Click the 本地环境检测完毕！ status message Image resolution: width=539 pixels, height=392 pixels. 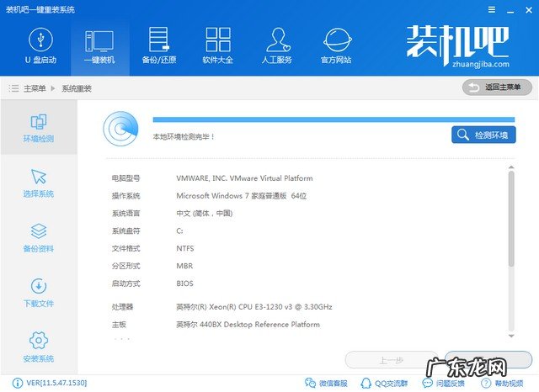coord(184,136)
